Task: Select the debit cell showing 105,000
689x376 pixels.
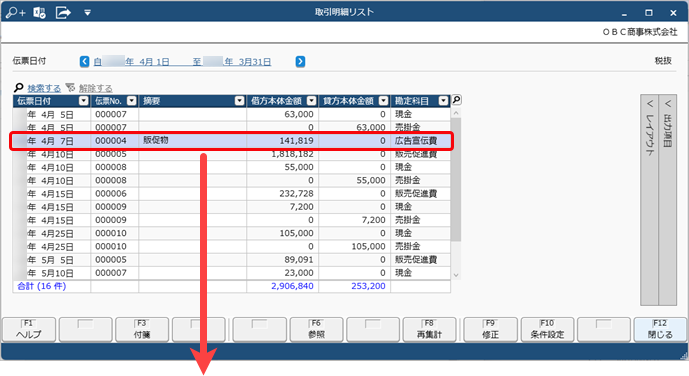Action: point(283,233)
